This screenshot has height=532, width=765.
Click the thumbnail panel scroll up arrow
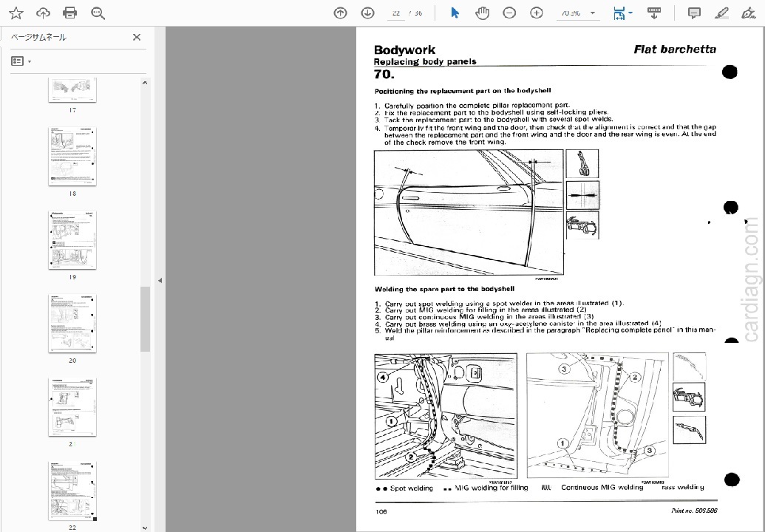[x=144, y=83]
